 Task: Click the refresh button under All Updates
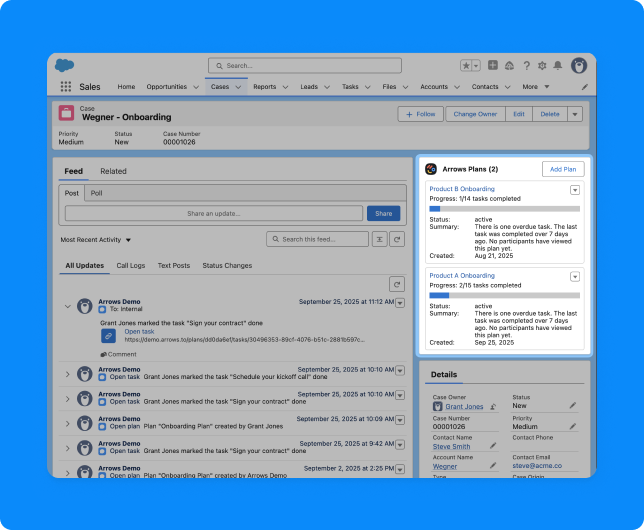(397, 284)
